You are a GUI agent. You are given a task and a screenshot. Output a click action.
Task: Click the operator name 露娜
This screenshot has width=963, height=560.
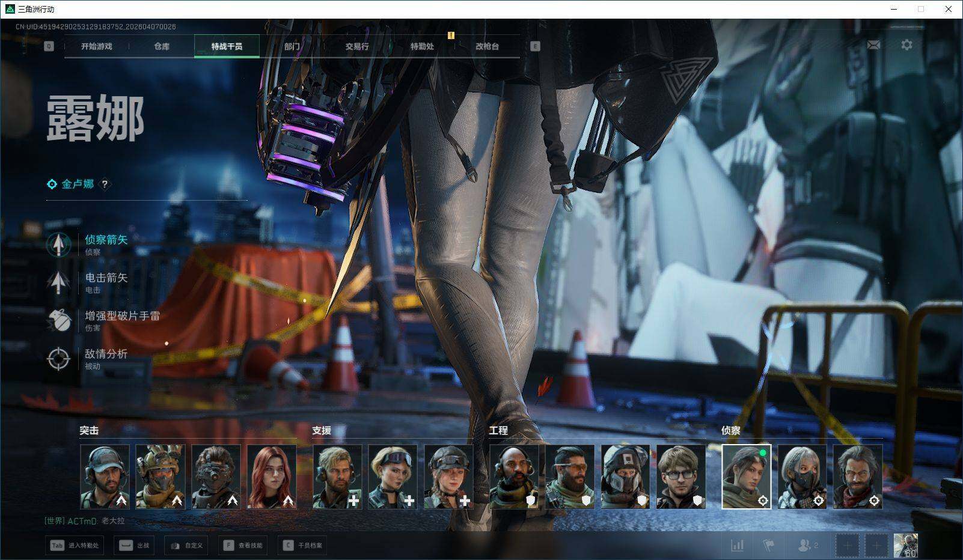point(96,120)
